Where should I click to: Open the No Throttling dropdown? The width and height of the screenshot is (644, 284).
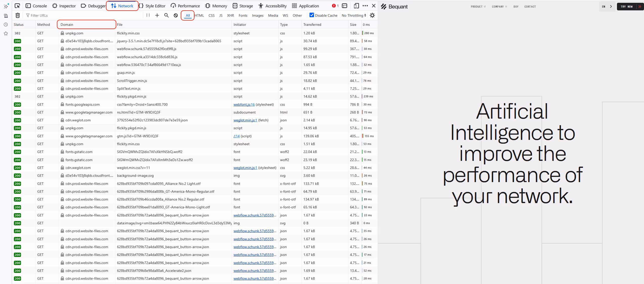click(x=354, y=15)
